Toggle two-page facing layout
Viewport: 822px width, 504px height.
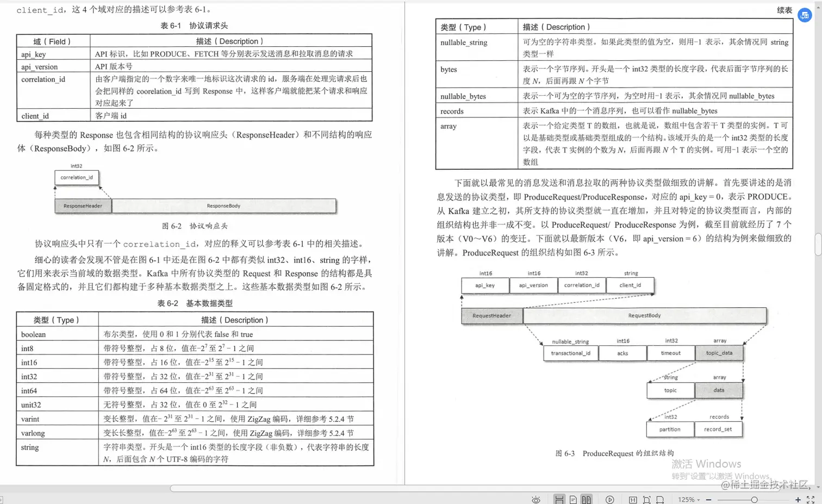(x=587, y=500)
